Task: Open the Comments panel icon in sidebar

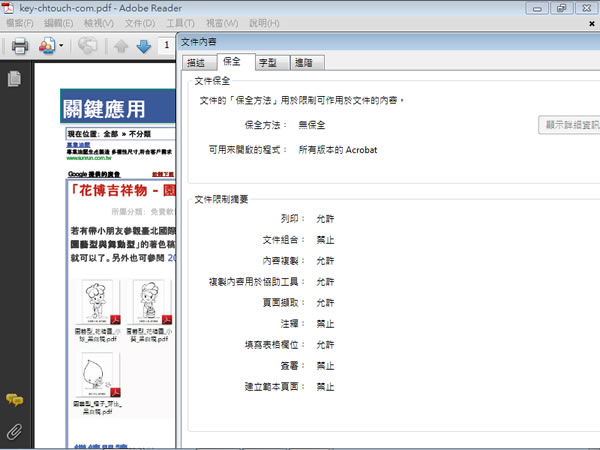Action: pos(14,400)
